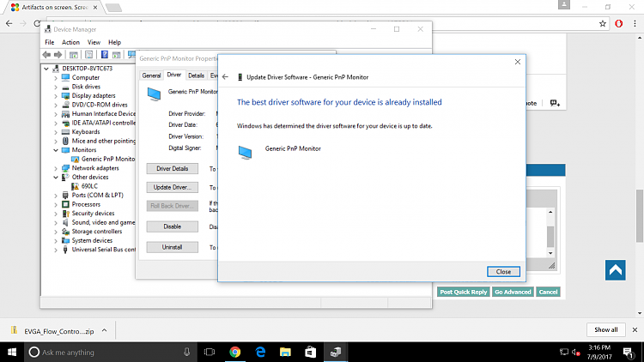Click Device Manager back arrow toolbar icon

(x=46, y=55)
